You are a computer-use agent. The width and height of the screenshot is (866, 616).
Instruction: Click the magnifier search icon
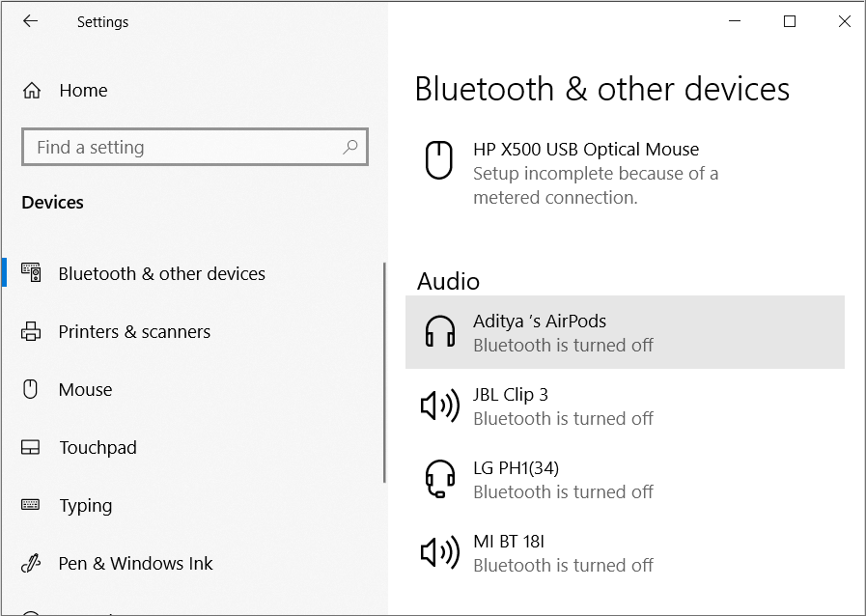pyautogui.click(x=350, y=147)
